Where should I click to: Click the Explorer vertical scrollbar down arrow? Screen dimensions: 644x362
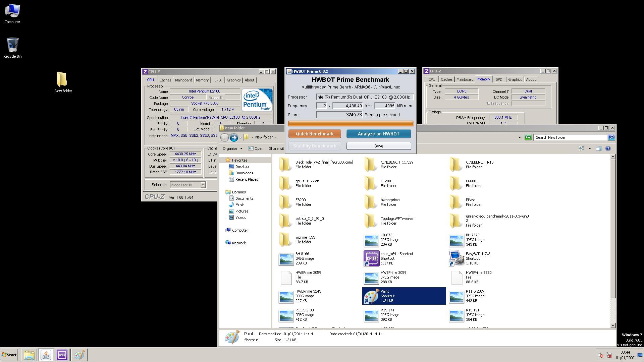[x=613, y=325]
